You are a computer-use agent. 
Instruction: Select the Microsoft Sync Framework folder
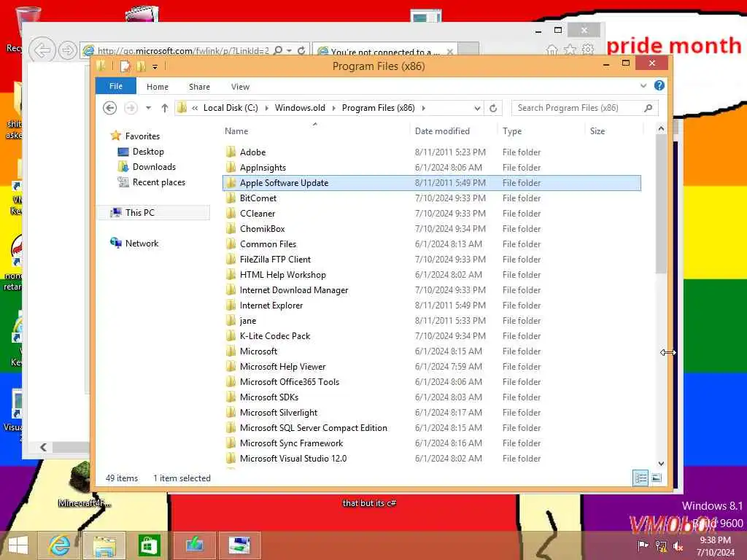291,443
